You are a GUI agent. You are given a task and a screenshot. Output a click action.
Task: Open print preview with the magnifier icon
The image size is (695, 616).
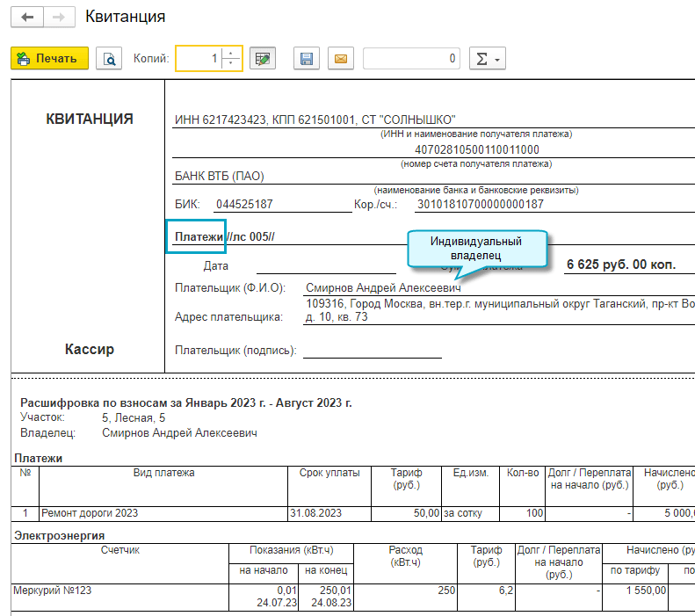(x=109, y=58)
